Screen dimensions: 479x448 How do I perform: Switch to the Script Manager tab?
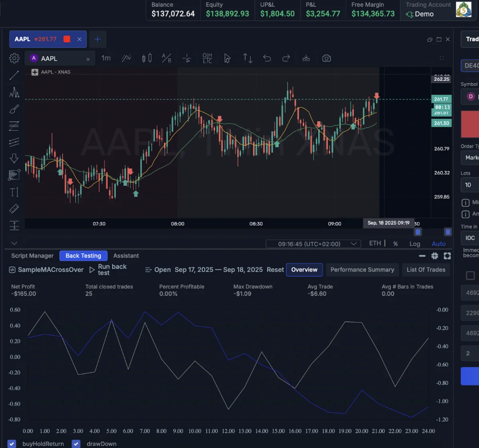coord(32,256)
